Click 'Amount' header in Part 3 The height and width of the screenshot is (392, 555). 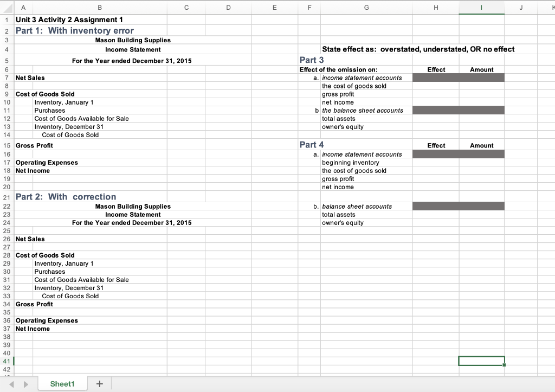481,70
